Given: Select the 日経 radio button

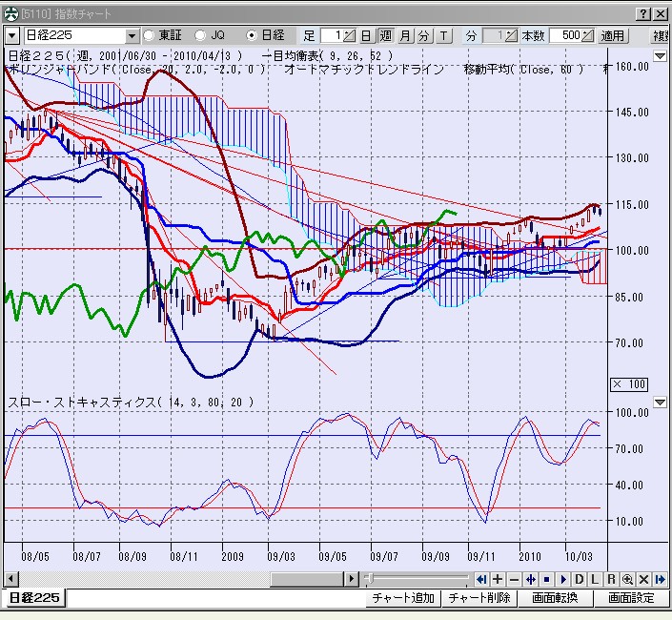Looking at the screenshot, I should coord(251,35).
